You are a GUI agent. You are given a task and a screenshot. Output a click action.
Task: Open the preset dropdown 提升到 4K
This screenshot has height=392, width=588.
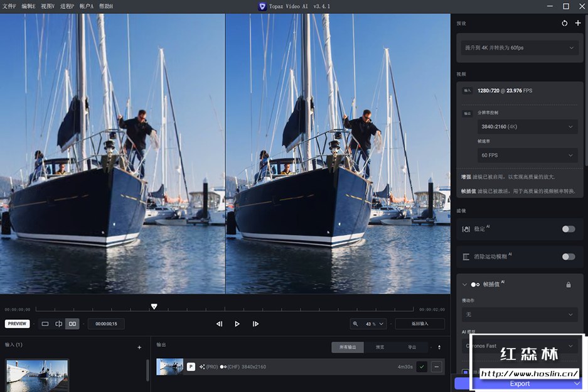click(518, 48)
